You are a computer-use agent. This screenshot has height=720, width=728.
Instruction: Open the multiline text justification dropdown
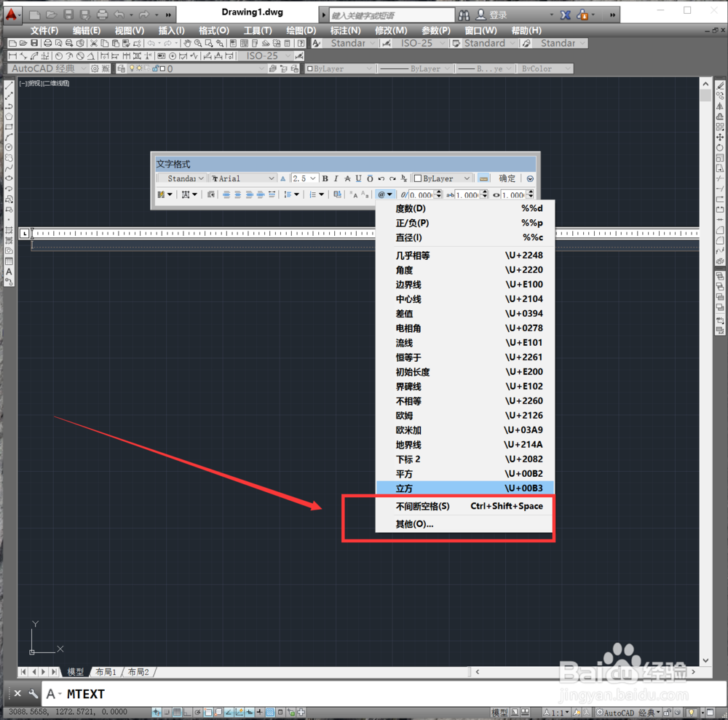pyautogui.click(x=189, y=194)
